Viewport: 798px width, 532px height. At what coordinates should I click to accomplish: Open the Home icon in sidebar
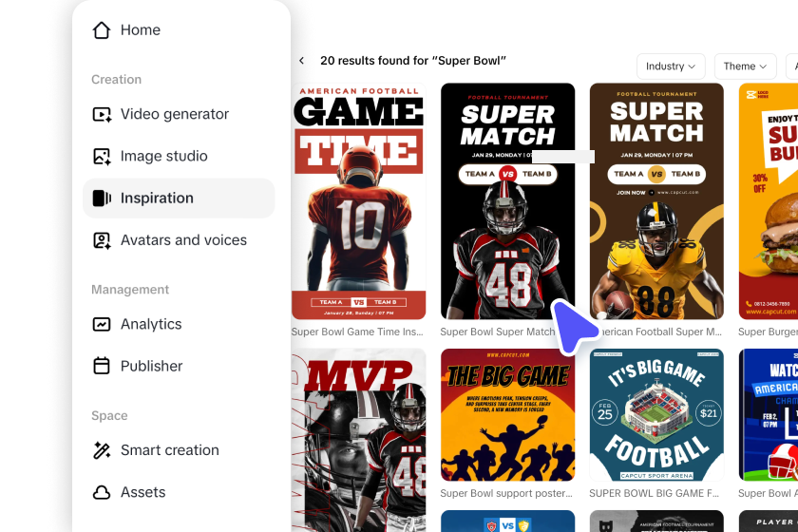click(102, 30)
